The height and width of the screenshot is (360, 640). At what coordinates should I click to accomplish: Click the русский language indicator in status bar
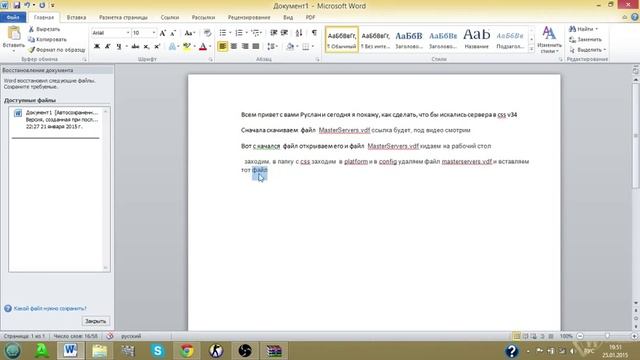coord(131,336)
